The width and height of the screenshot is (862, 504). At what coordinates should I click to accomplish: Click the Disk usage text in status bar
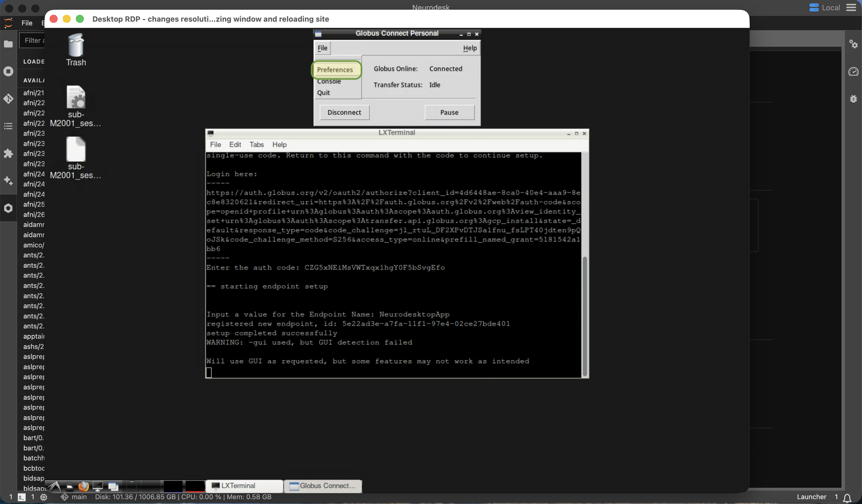tap(135, 497)
